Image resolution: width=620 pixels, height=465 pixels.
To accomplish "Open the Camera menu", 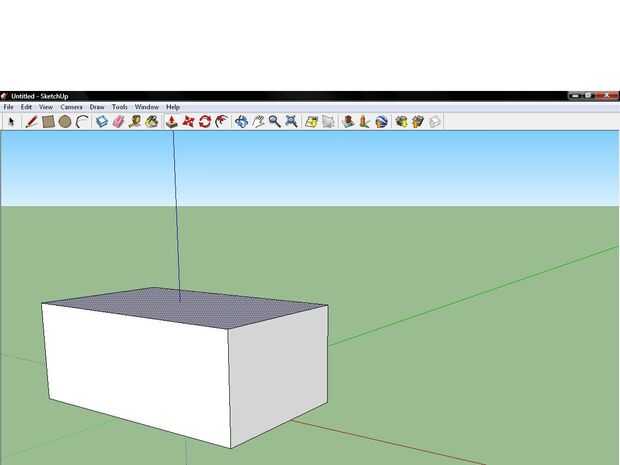I will 71,107.
